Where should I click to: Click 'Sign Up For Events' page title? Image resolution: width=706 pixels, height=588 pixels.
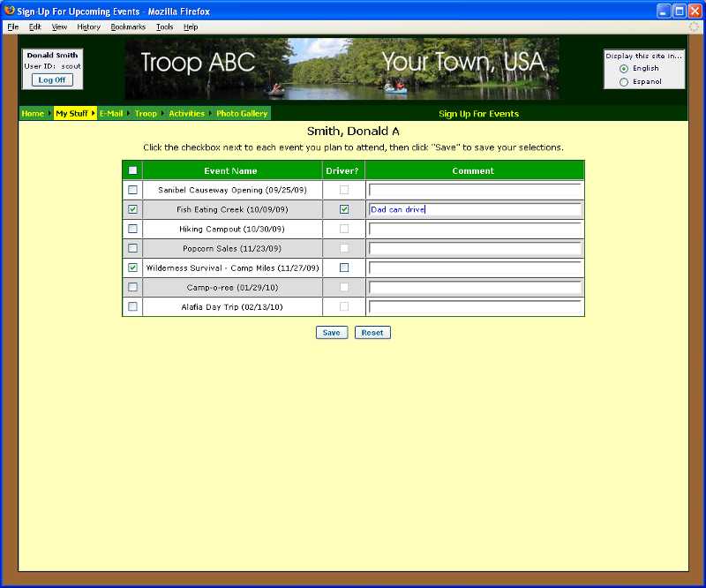[x=478, y=114]
